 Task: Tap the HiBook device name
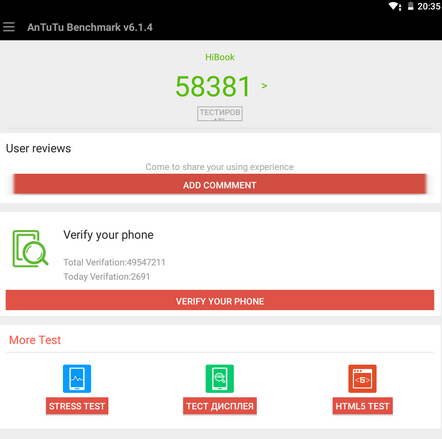(x=220, y=57)
